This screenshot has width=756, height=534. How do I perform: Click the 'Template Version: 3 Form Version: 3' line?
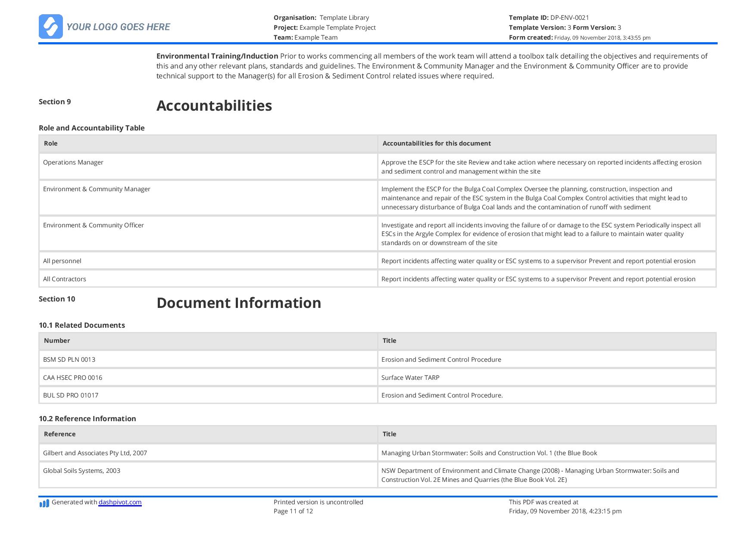[x=565, y=28]
